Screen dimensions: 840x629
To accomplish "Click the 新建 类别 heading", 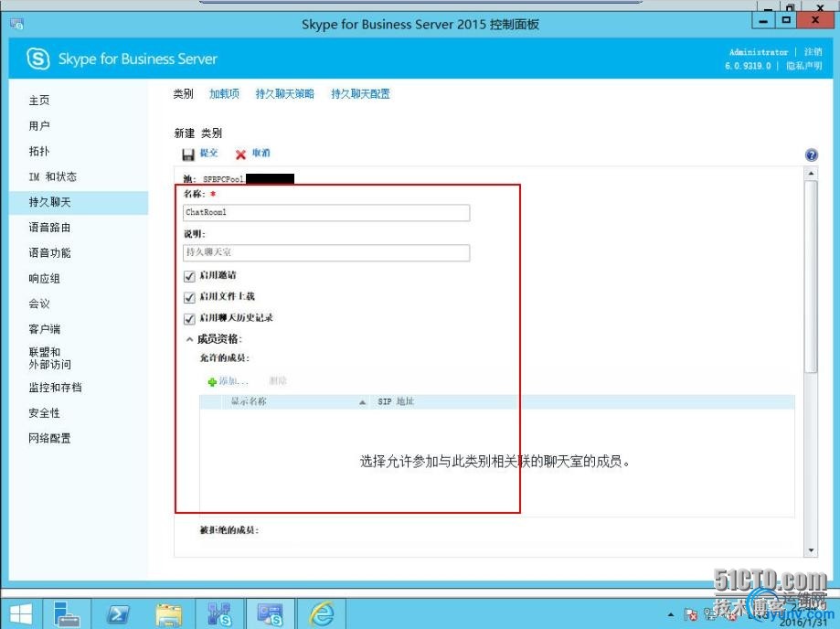I will [x=197, y=133].
